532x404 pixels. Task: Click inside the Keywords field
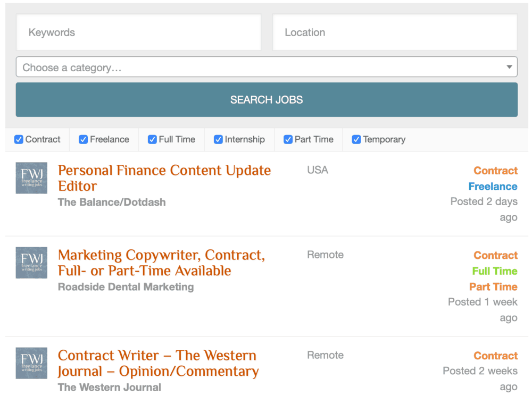(138, 32)
